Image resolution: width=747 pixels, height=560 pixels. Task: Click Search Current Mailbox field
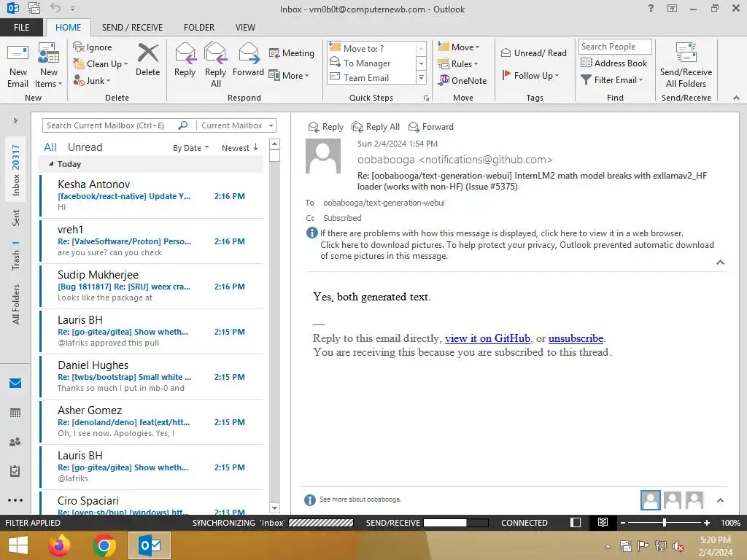[111, 125]
